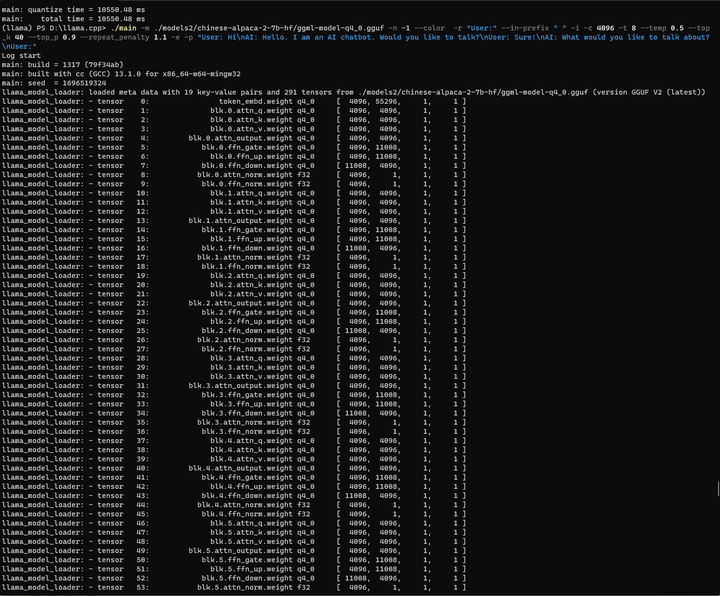Select the 'blk.1.ffn_down.weight' tensor 16 row

pyautogui.click(x=234, y=248)
